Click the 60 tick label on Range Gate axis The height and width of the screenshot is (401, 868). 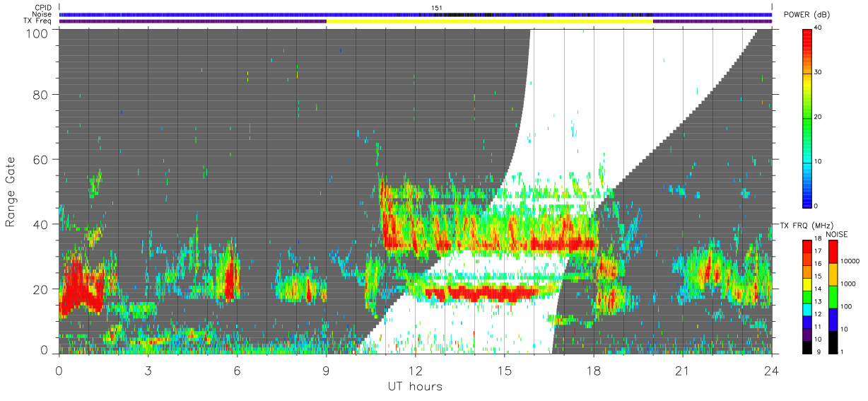(42, 159)
